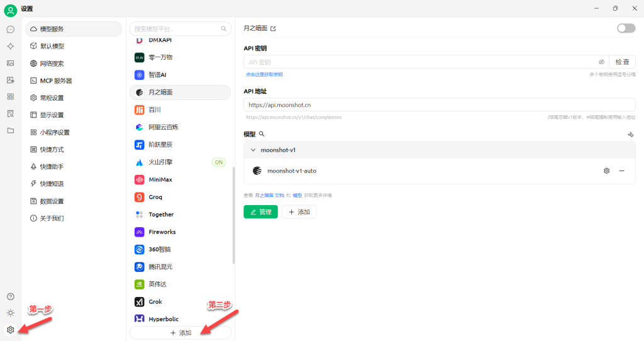Open 常规设置 section
The image size is (644, 341).
[x=74, y=98]
